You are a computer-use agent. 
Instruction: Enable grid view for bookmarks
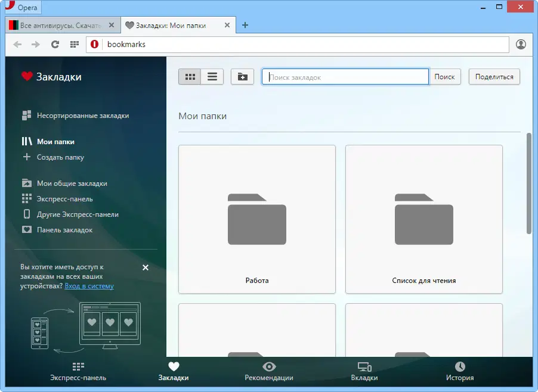point(190,76)
